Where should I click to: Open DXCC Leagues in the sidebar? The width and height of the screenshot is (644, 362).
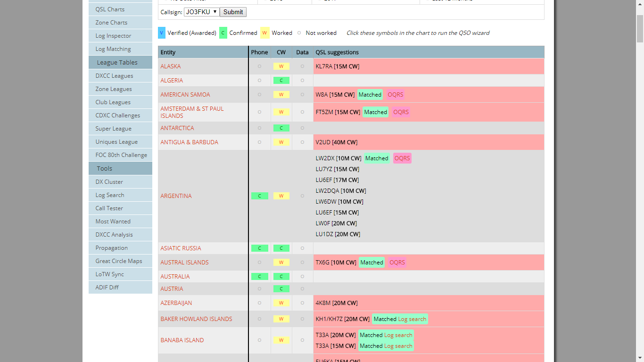click(x=114, y=76)
